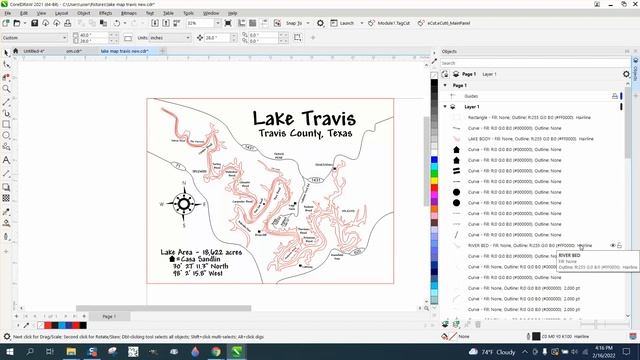Toggle lock icon for RIVER BED object
This screenshot has width=640, height=360.
pyautogui.click(x=620, y=245)
